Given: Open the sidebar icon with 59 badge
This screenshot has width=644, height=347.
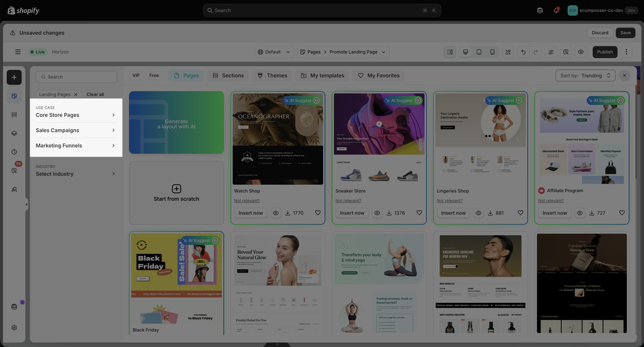Looking at the screenshot, I should pyautogui.click(x=14, y=170).
